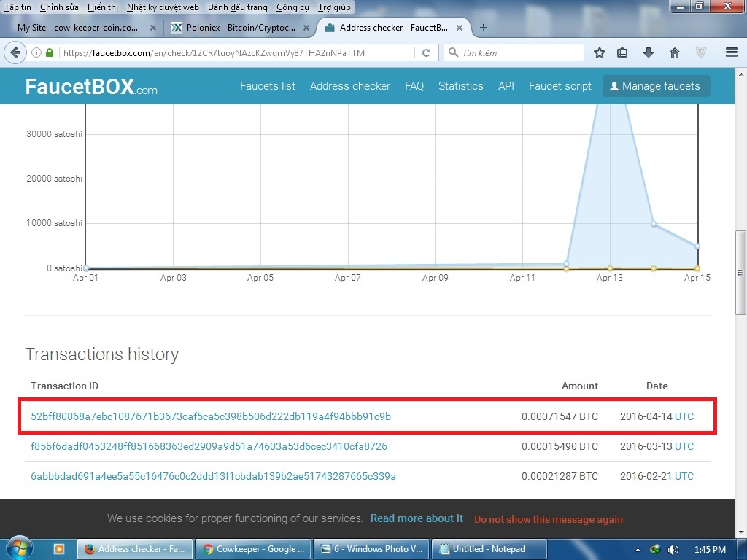Go to home page via house icon
Viewport: 747px width, 560px height.
click(674, 52)
